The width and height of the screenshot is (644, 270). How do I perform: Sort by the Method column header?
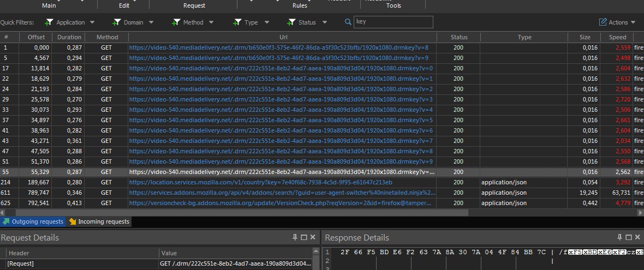[107, 37]
